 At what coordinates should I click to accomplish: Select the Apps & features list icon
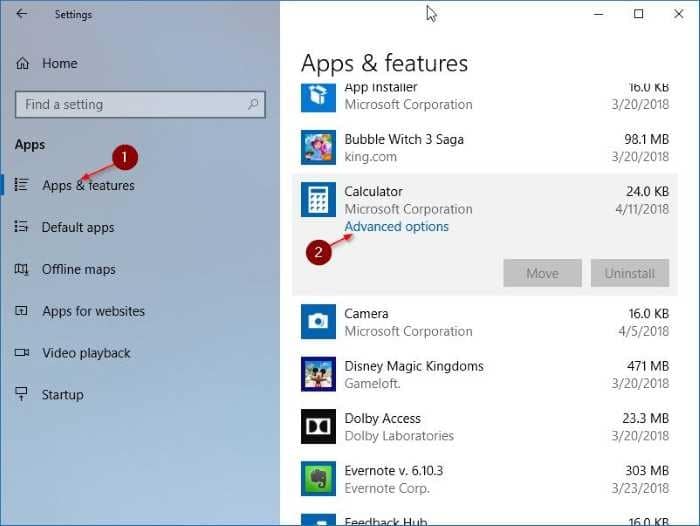coord(21,184)
